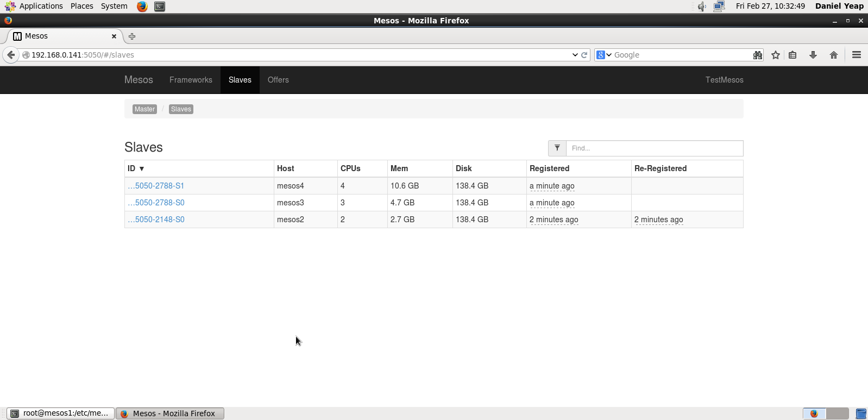Image resolution: width=868 pixels, height=420 pixels.
Task: Open the bookmarks list icon
Action: coord(793,55)
